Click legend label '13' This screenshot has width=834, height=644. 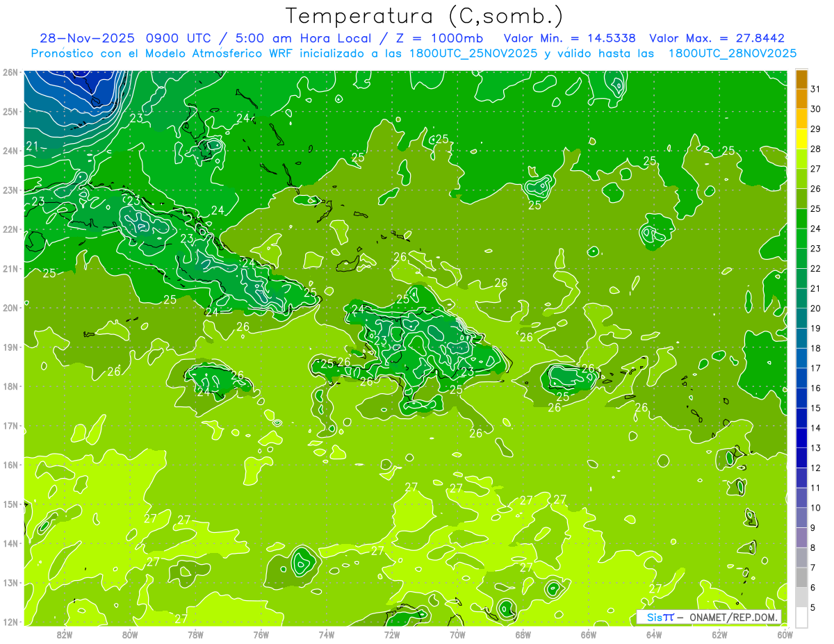(815, 447)
